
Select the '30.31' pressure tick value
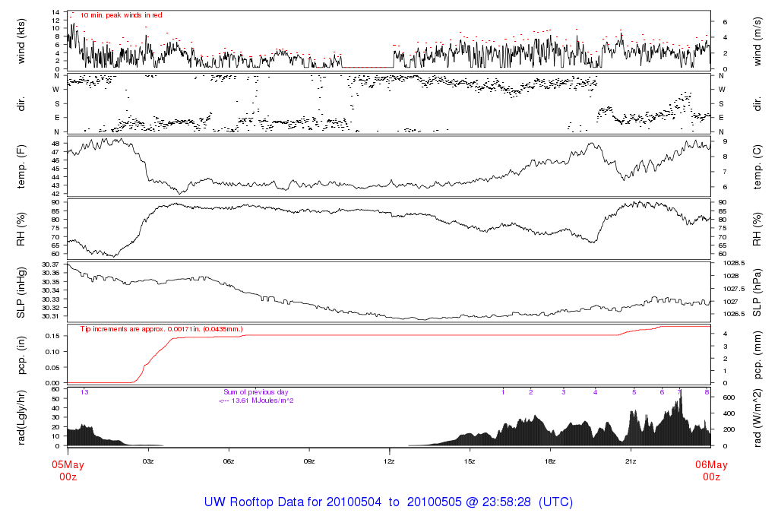pos(51,316)
